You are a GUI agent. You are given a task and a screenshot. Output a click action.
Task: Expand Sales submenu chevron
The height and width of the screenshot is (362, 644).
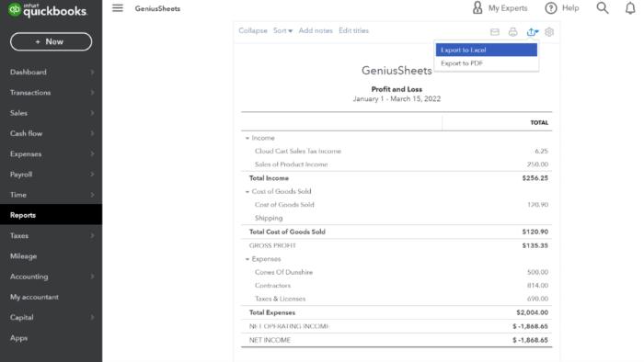[92, 113]
